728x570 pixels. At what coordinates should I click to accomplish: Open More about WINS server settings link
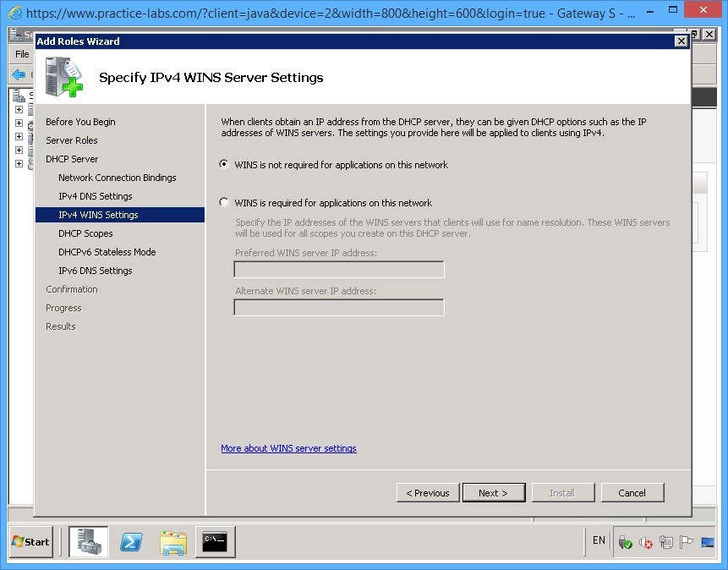point(288,448)
